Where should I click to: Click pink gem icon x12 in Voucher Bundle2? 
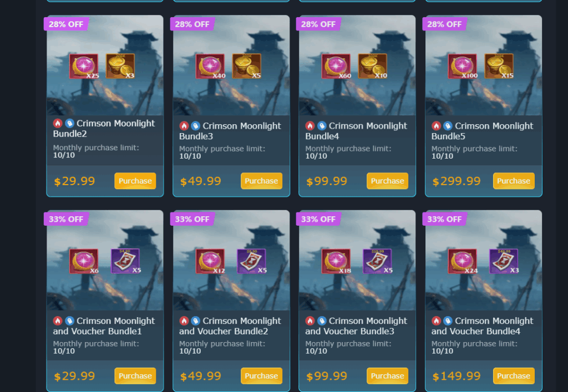(210, 261)
